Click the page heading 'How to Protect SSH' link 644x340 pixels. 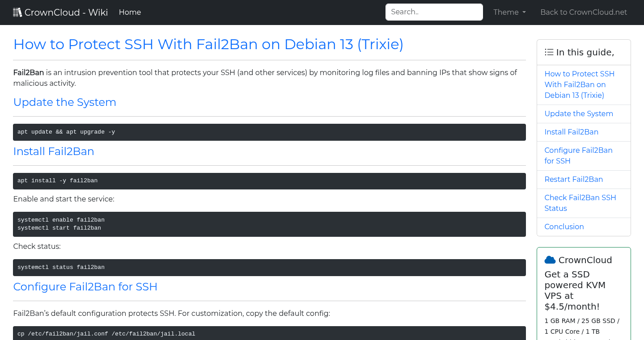208,44
